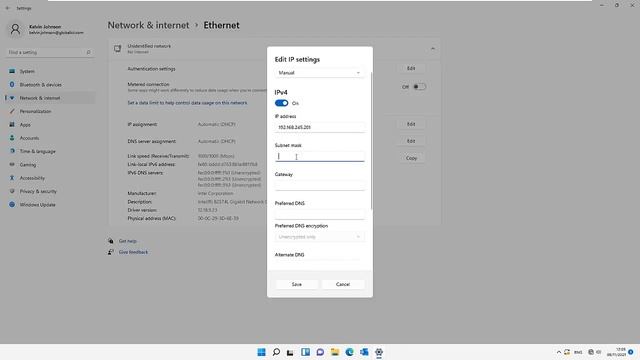Click the notification badge in system tray
The height and width of the screenshot is (360, 640).
[631, 352]
